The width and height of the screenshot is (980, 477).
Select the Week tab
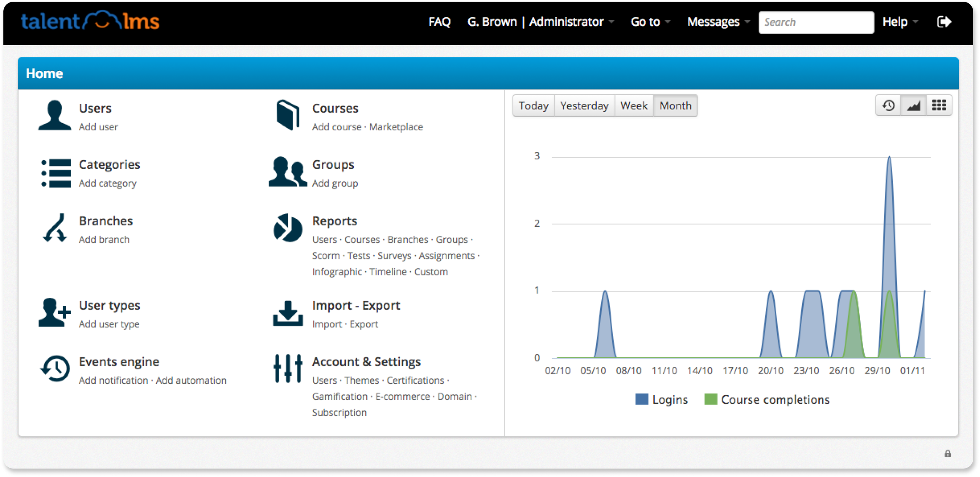[x=634, y=105]
